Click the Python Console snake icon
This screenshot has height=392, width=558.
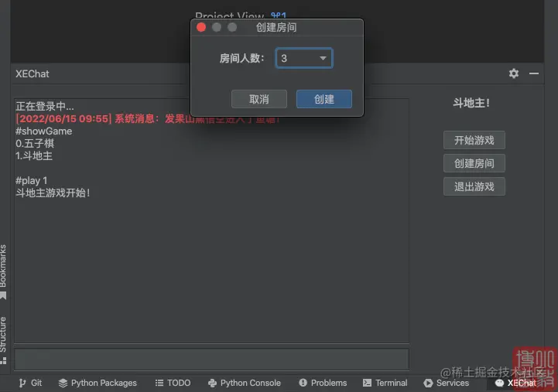pos(213,383)
